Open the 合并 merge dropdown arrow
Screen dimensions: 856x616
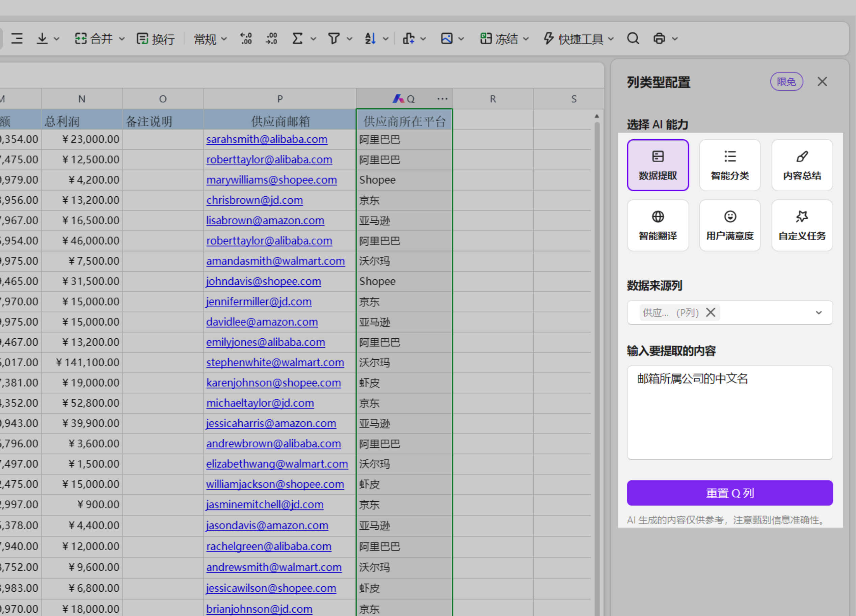tap(122, 39)
